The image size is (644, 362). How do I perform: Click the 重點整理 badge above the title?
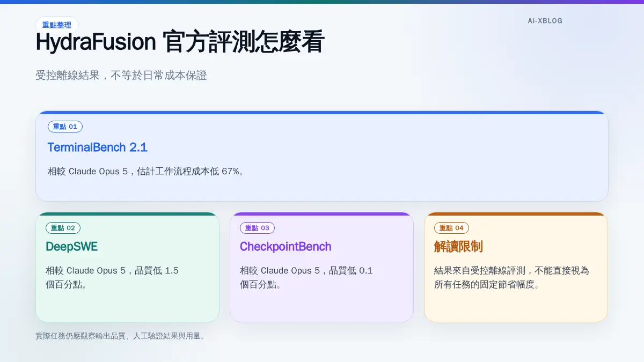57,25
